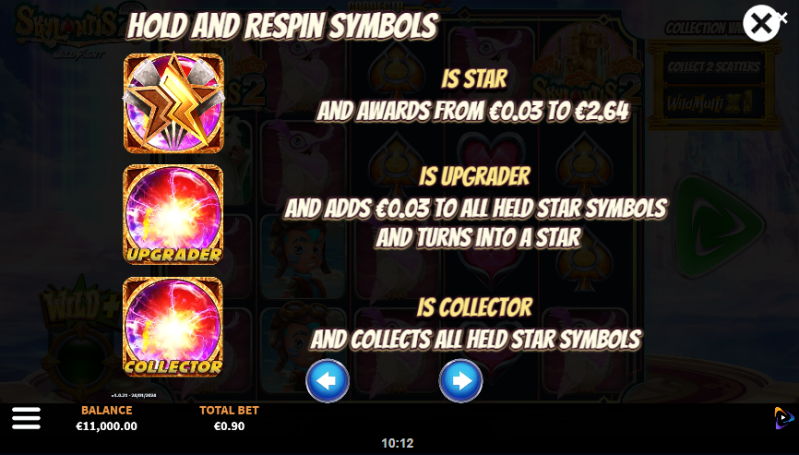
Task: Click the provider logo icon
Action: click(x=784, y=418)
